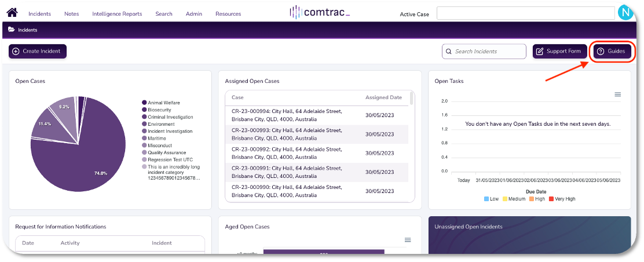Click the Home house icon
The width and height of the screenshot is (644, 262).
pos(12,13)
